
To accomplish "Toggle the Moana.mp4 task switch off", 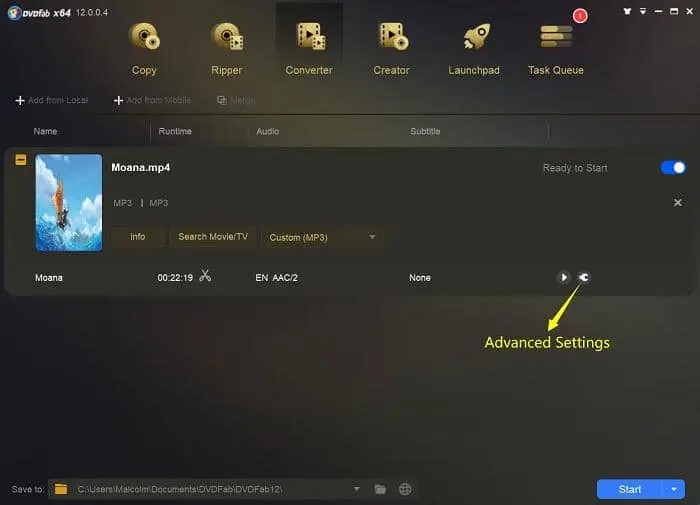I will click(x=673, y=168).
